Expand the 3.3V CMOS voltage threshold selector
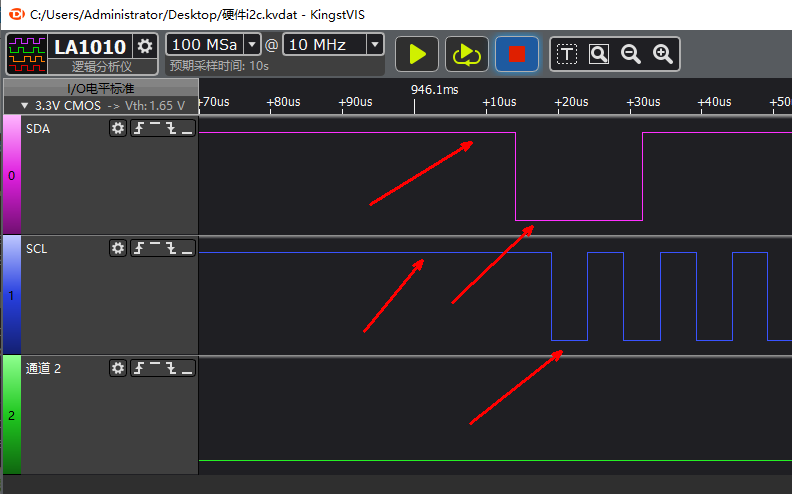Viewport: 792px width, 494px height. coord(25,105)
